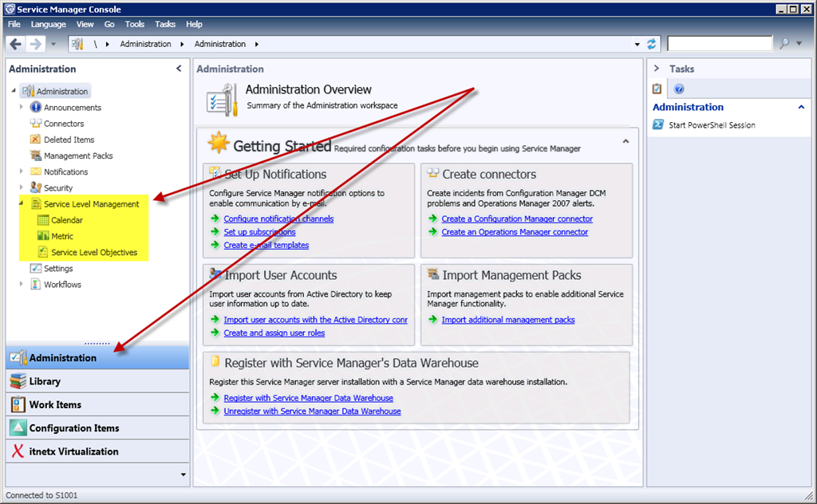Click the Start PowerShell Session icon
Screen dimensions: 817x504
click(x=659, y=125)
